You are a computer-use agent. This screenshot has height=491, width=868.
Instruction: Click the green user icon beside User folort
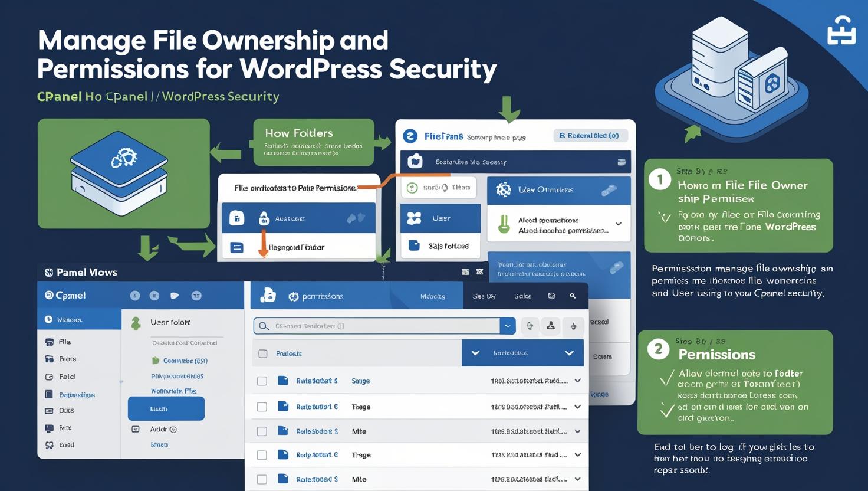pos(136,322)
